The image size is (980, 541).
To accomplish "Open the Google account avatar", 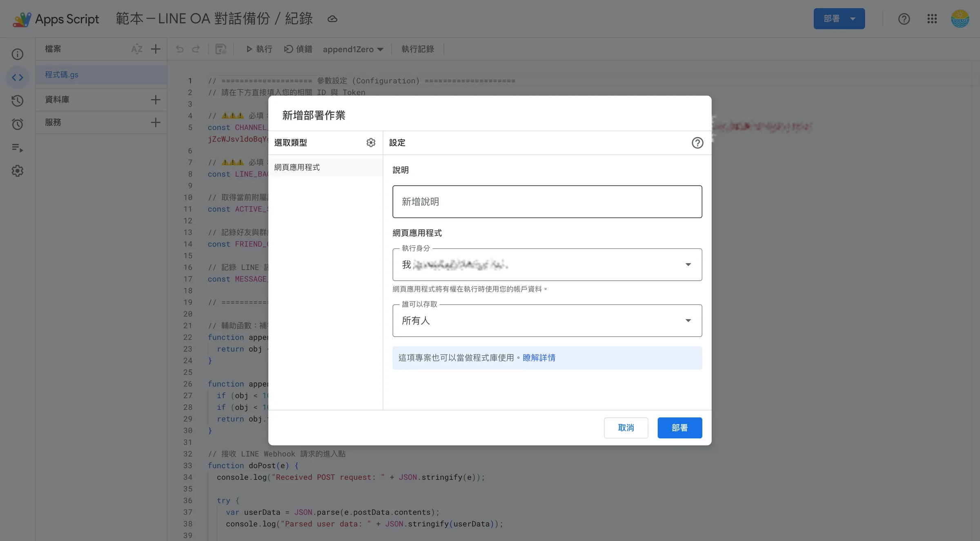I will pos(960,19).
